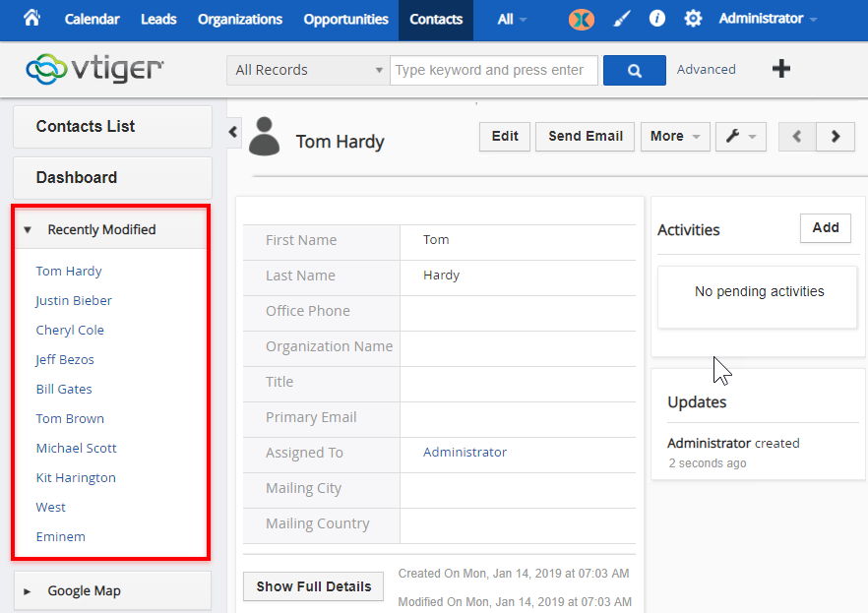This screenshot has height=613, width=868.
Task: Click the Created On timestamp text
Action: click(x=513, y=574)
